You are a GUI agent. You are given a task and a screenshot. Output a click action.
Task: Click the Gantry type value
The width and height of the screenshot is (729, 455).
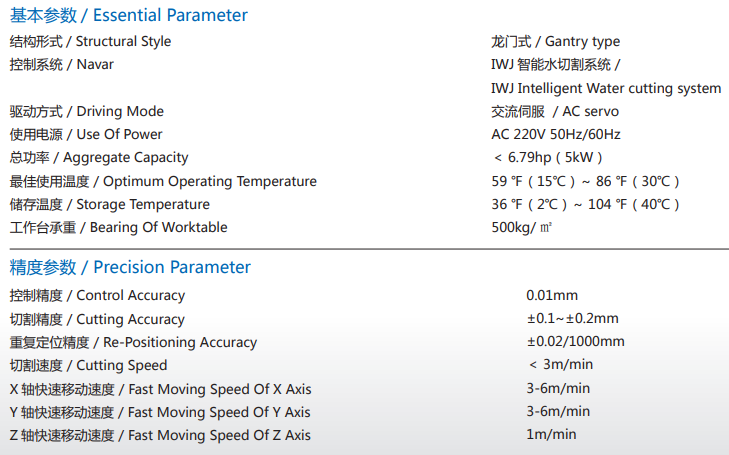tap(556, 41)
